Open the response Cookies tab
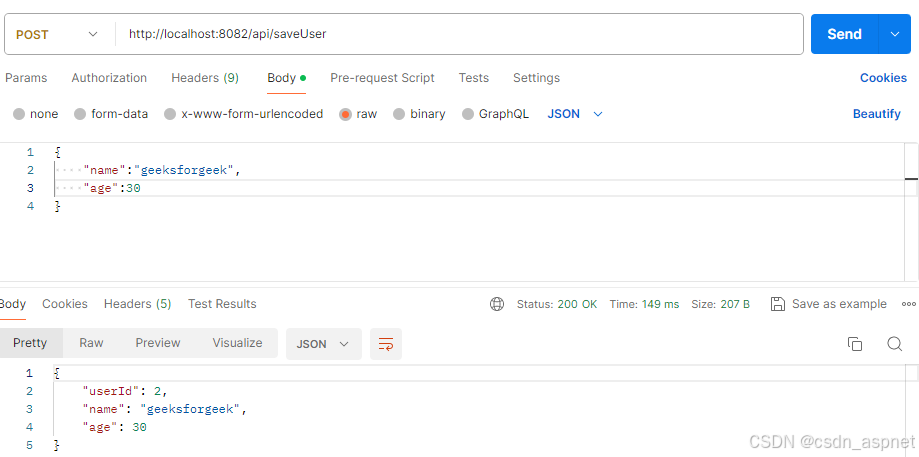The image size is (919, 457). 64,304
